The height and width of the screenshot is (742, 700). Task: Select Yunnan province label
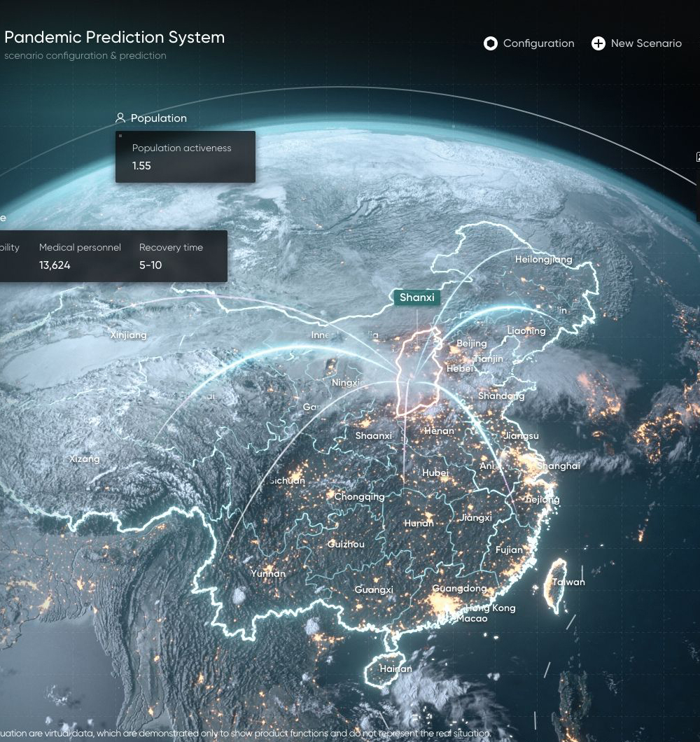click(268, 573)
